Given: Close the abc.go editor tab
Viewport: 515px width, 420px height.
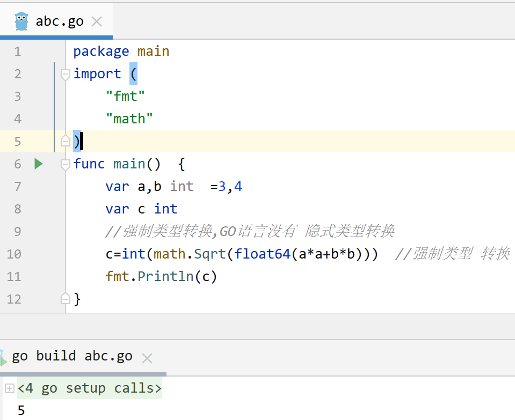Looking at the screenshot, I should 97,21.
